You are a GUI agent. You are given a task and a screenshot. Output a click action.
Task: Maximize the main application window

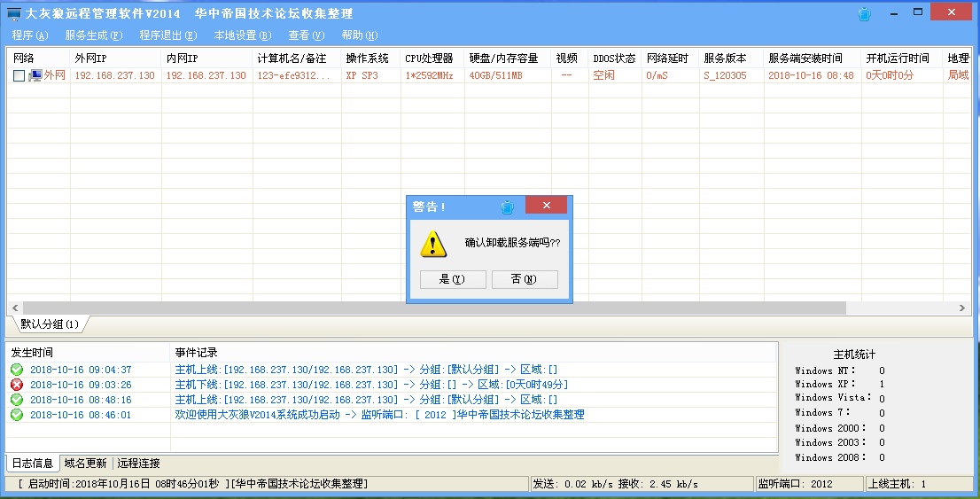917,12
